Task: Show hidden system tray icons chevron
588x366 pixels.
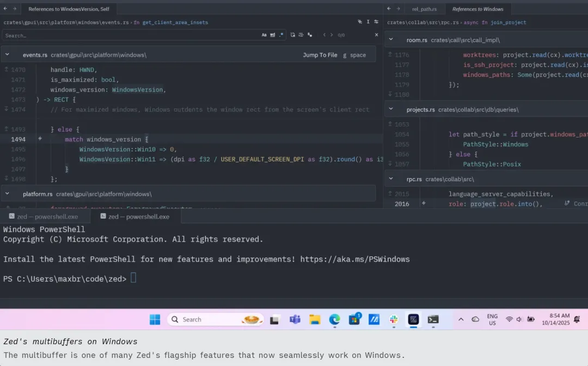Action: pos(461,320)
